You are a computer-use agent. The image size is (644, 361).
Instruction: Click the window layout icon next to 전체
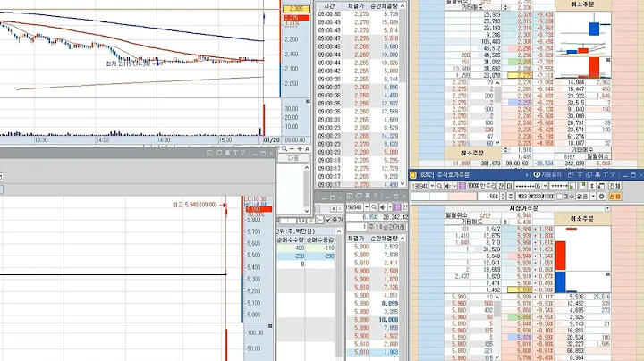pyautogui.click(x=601, y=186)
